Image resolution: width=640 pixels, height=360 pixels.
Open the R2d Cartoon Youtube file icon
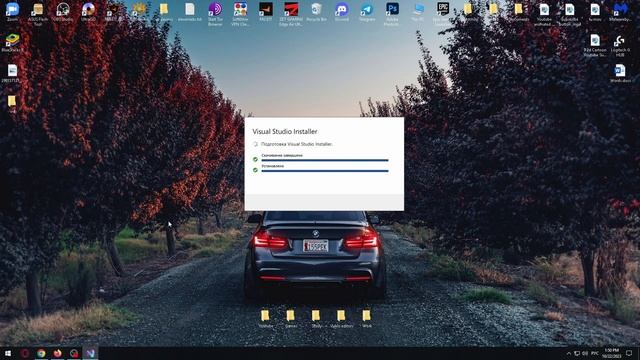click(x=595, y=45)
